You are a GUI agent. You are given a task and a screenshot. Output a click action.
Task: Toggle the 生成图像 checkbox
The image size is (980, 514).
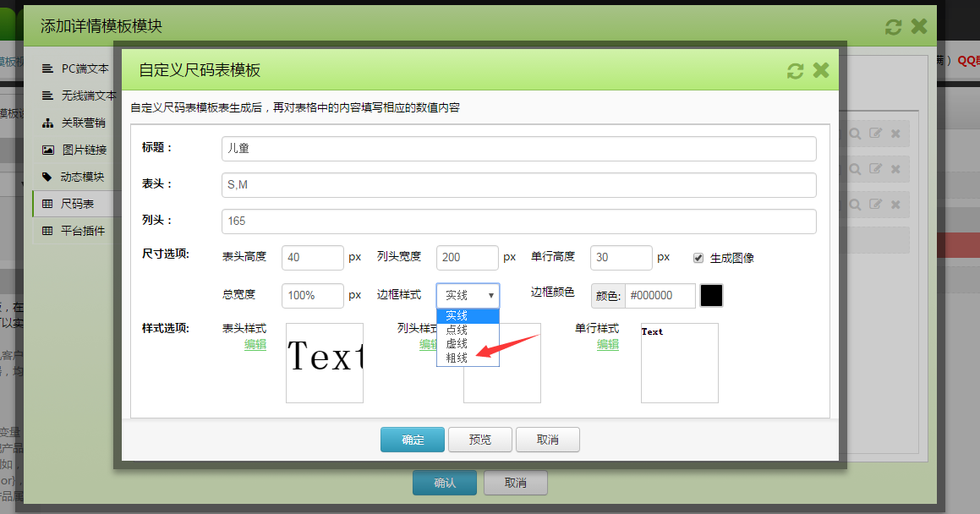pyautogui.click(x=698, y=258)
